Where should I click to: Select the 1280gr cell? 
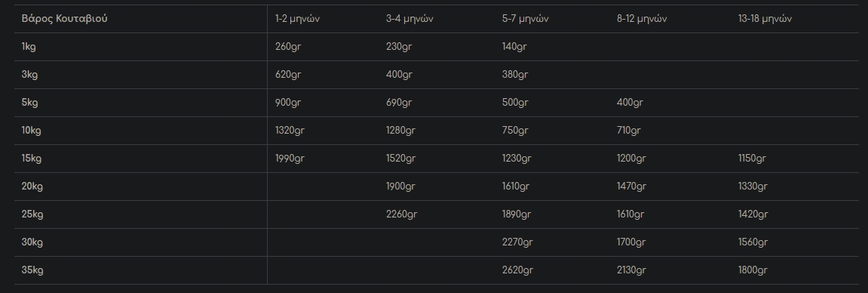point(400,131)
